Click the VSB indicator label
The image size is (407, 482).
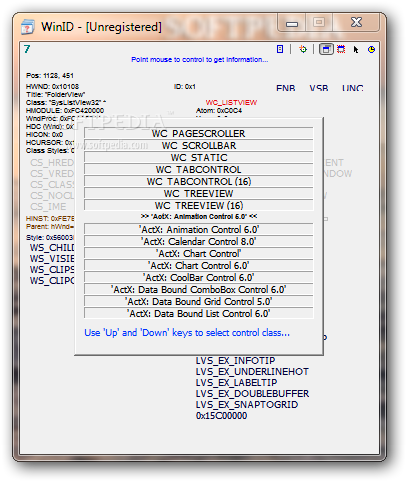(319, 88)
